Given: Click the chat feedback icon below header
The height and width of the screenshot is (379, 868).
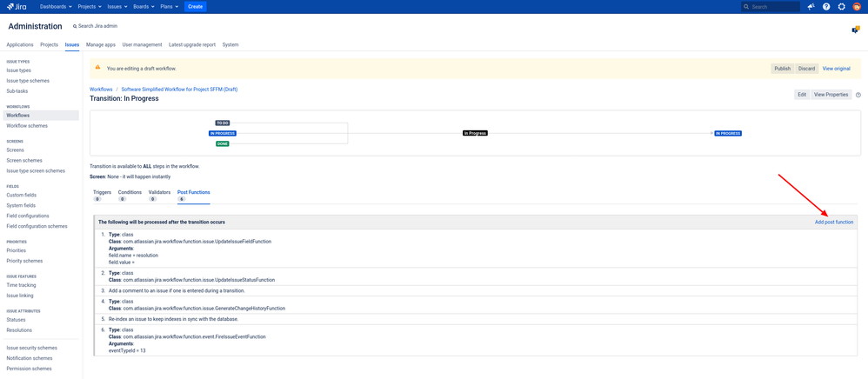Looking at the screenshot, I should [x=856, y=30].
